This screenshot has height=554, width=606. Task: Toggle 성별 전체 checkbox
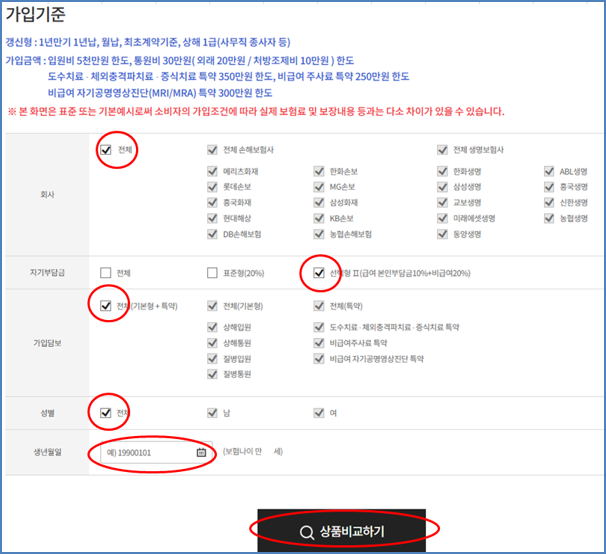pyautogui.click(x=106, y=413)
